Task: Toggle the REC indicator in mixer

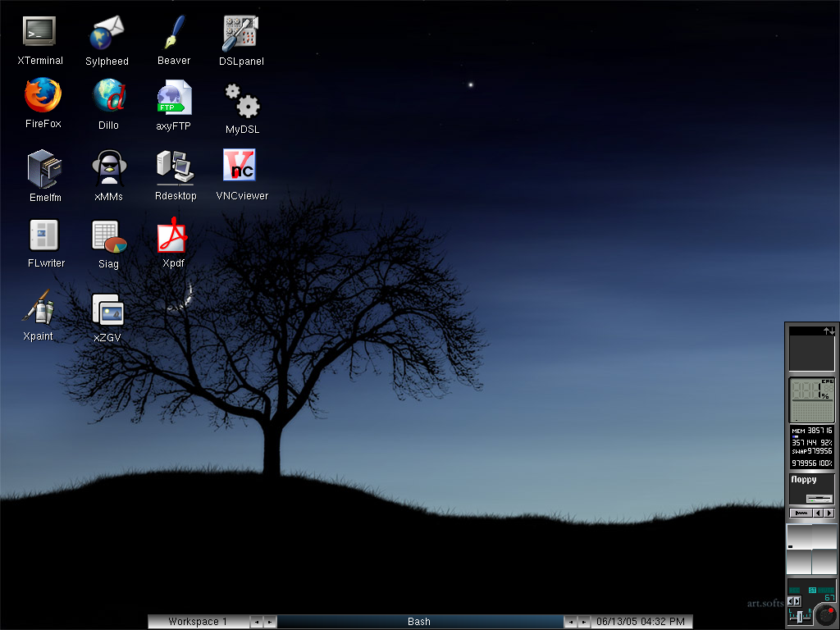Action: point(794,590)
